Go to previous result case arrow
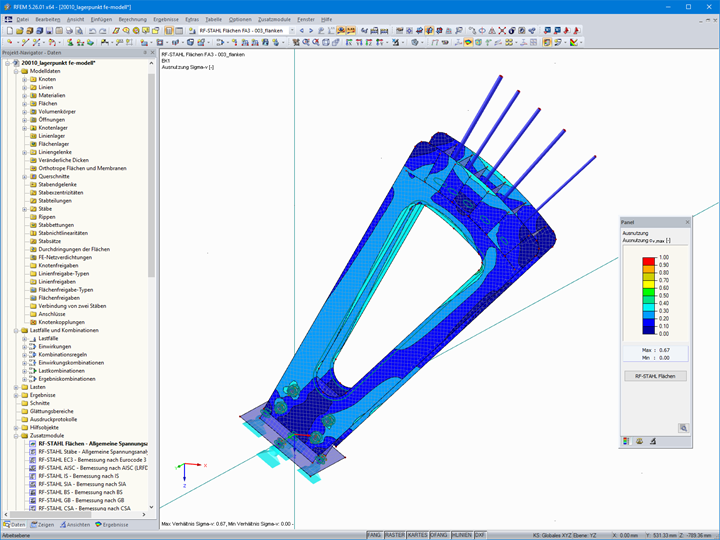Screen dimensions: 720x540 [302, 31]
